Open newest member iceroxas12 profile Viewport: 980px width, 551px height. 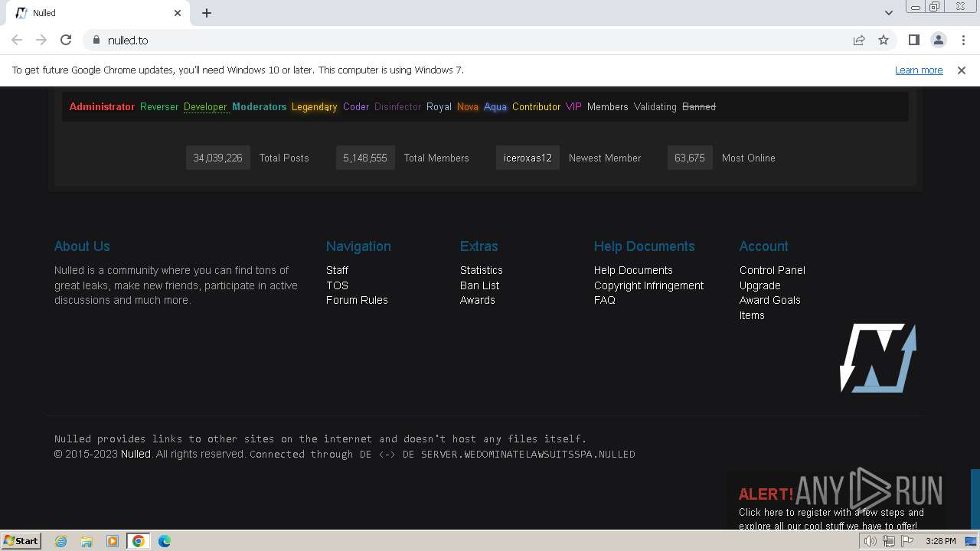pos(528,158)
